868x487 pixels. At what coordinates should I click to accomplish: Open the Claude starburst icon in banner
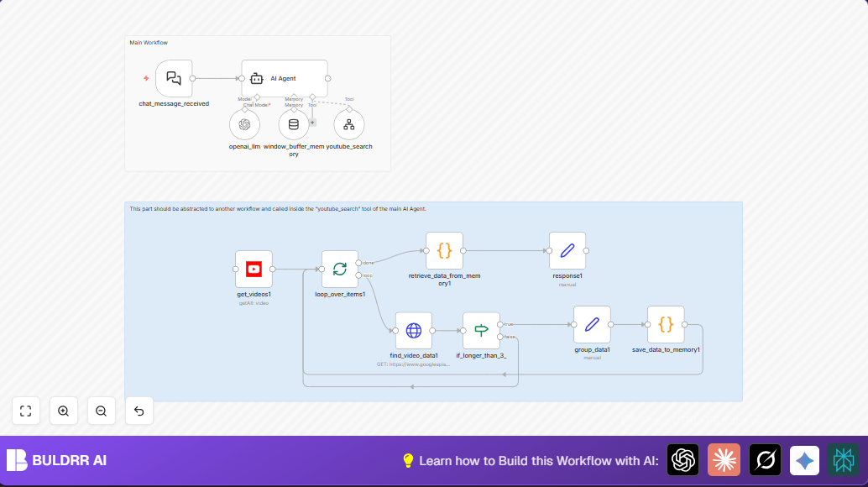click(724, 460)
